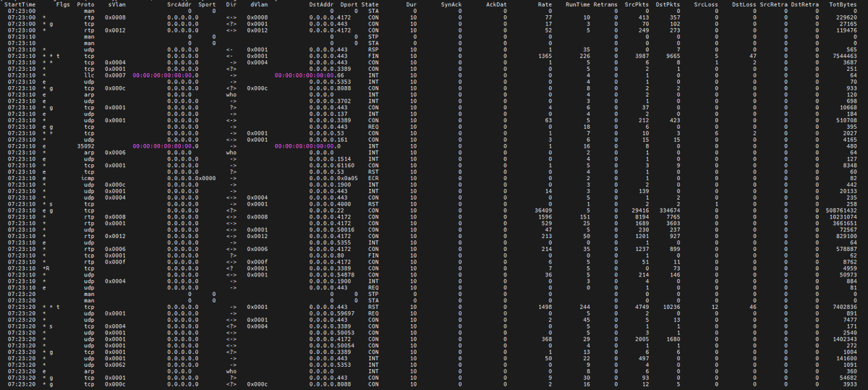This screenshot has height=390, width=868.
Task: Click the SrcAddr column header
Action: 179,4
